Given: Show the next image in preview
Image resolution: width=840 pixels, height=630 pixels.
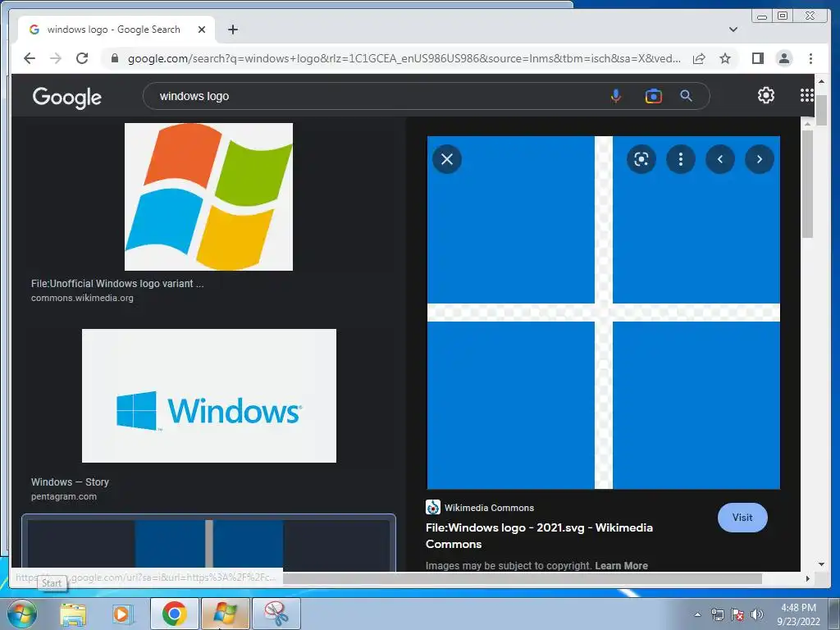Looking at the screenshot, I should 760,159.
